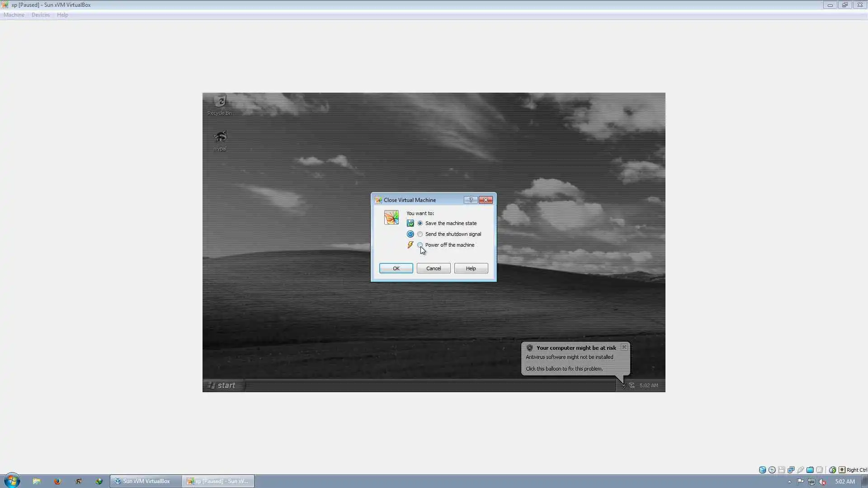Open the Help menu in menu bar

(x=62, y=15)
